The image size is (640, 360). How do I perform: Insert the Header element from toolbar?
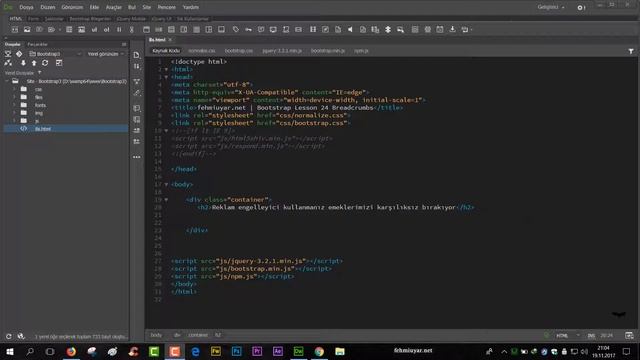click(146, 29)
